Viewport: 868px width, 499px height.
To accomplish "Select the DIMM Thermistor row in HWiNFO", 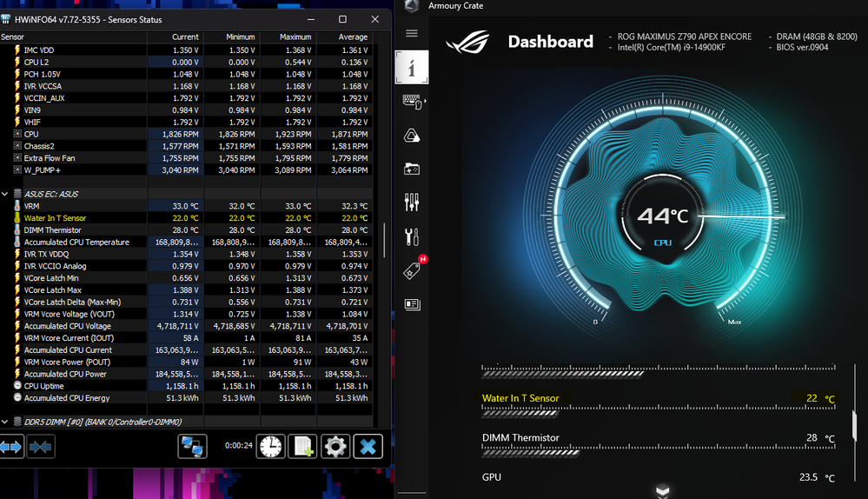I will coord(186,230).
